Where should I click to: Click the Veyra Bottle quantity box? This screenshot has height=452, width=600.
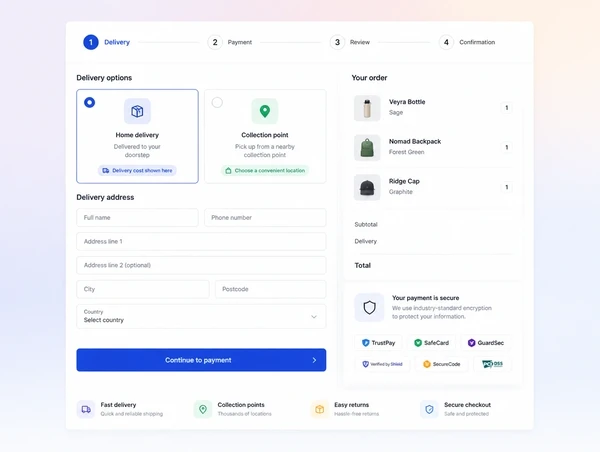point(507,108)
